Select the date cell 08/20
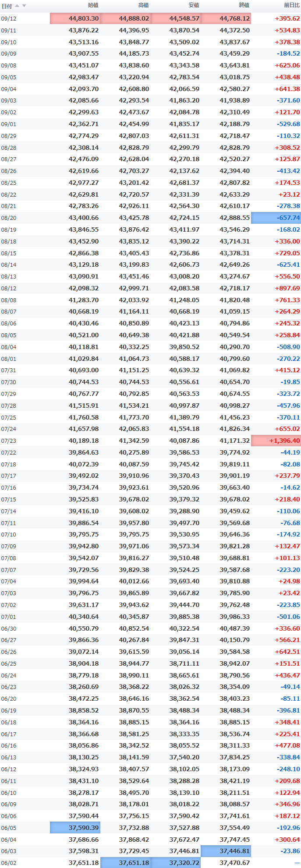 [x=8, y=218]
